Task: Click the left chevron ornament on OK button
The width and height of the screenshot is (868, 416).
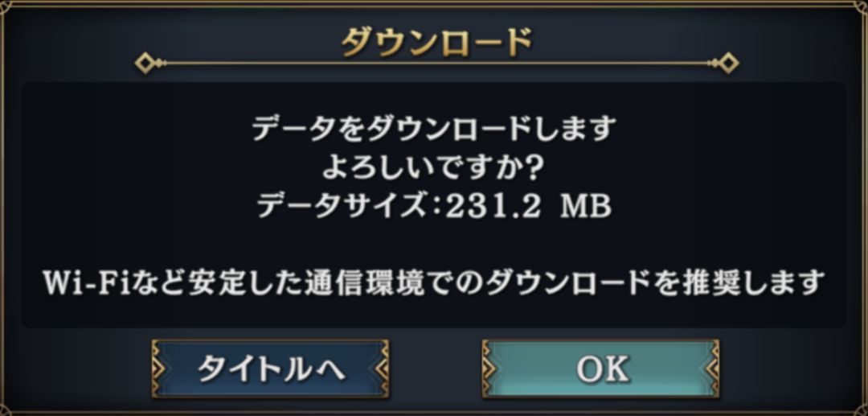Action: point(489,369)
